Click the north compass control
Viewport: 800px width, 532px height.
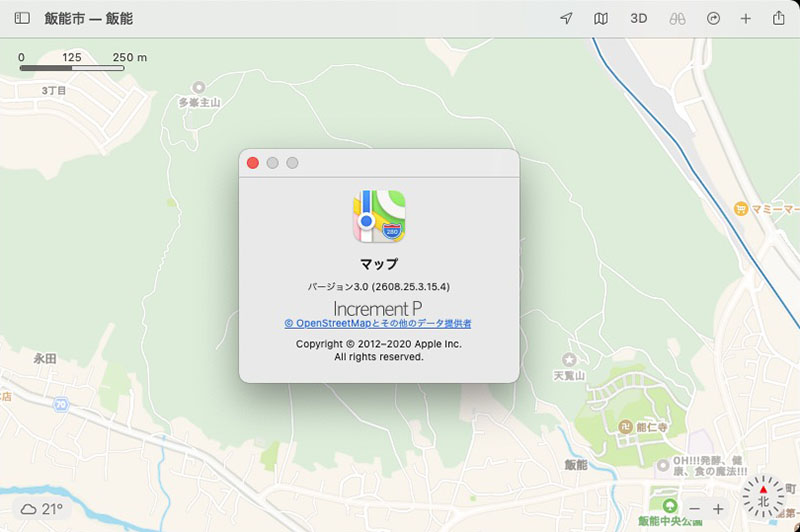tap(763, 496)
